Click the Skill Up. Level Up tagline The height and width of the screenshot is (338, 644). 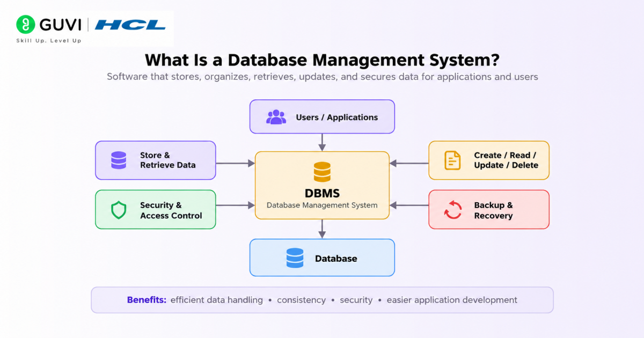point(49,41)
